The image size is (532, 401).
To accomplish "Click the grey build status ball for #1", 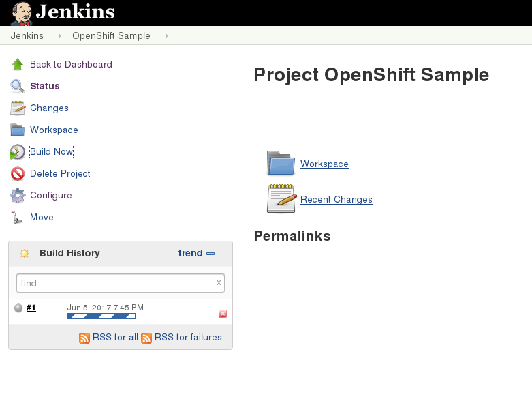I will pos(18,308).
